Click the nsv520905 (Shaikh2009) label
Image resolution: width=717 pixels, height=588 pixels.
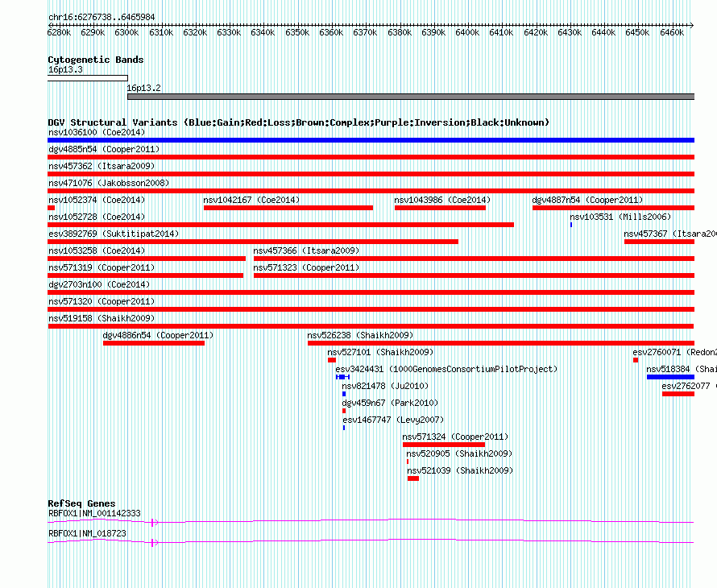pos(459,453)
